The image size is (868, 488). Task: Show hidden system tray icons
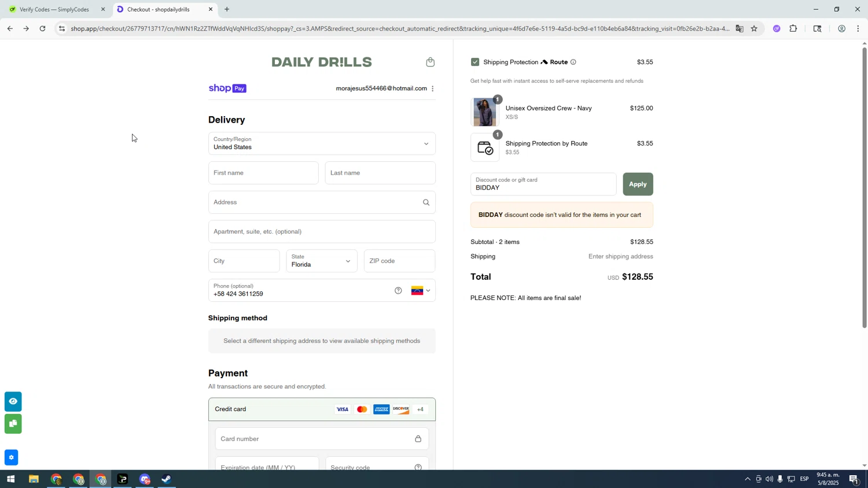[x=747, y=479]
